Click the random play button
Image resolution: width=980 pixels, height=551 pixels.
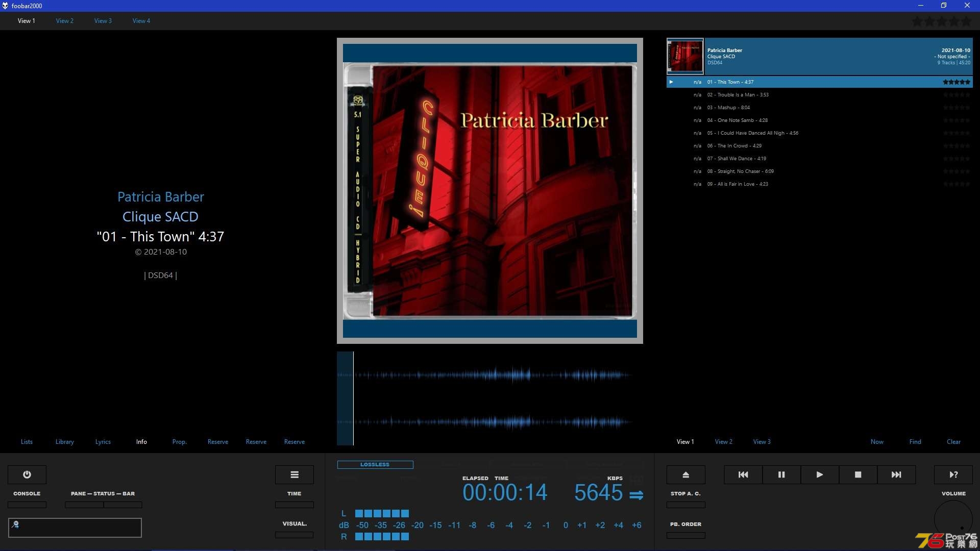point(953,474)
